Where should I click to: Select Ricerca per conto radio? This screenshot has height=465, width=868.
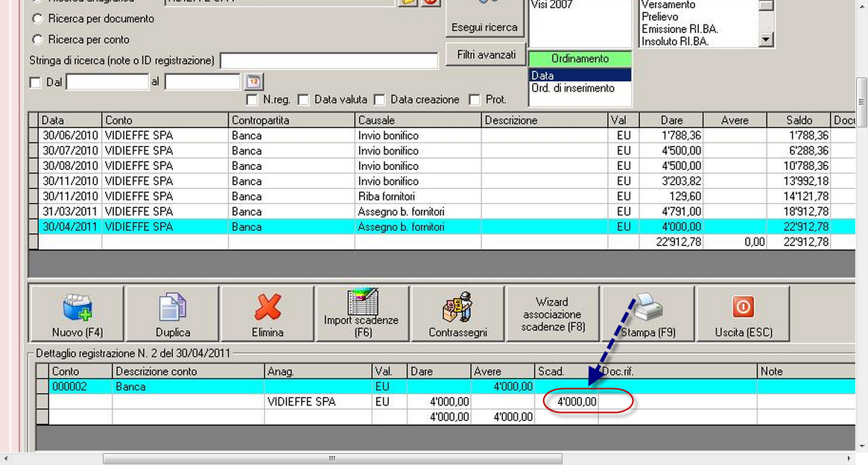[x=38, y=39]
